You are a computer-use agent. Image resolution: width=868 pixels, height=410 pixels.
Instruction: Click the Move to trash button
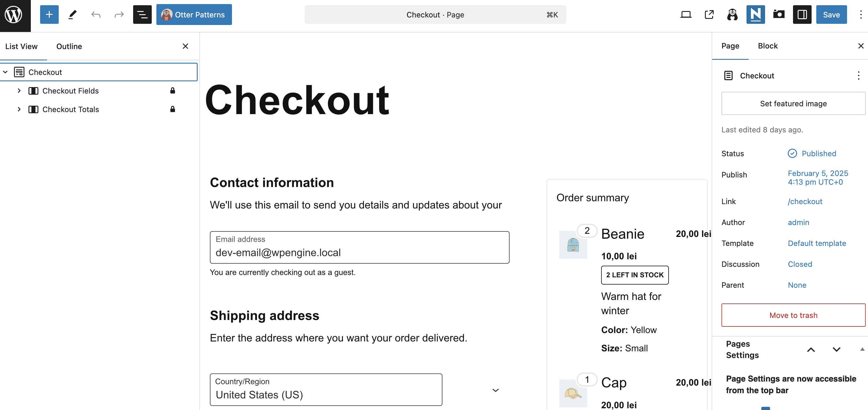[x=793, y=315]
